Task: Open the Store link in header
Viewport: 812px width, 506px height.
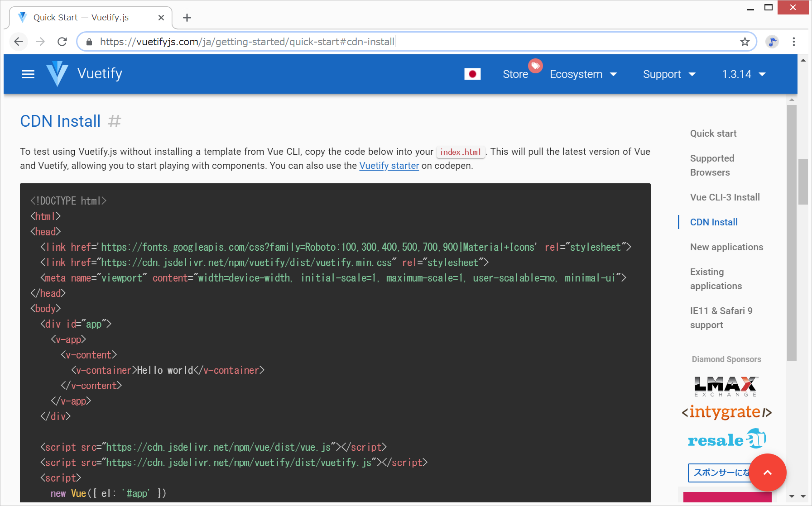Action: [515, 74]
